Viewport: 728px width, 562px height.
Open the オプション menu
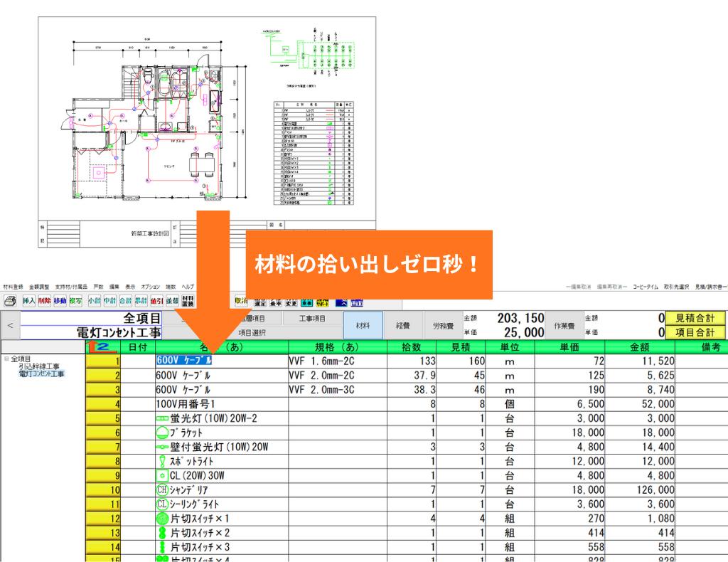coord(150,286)
